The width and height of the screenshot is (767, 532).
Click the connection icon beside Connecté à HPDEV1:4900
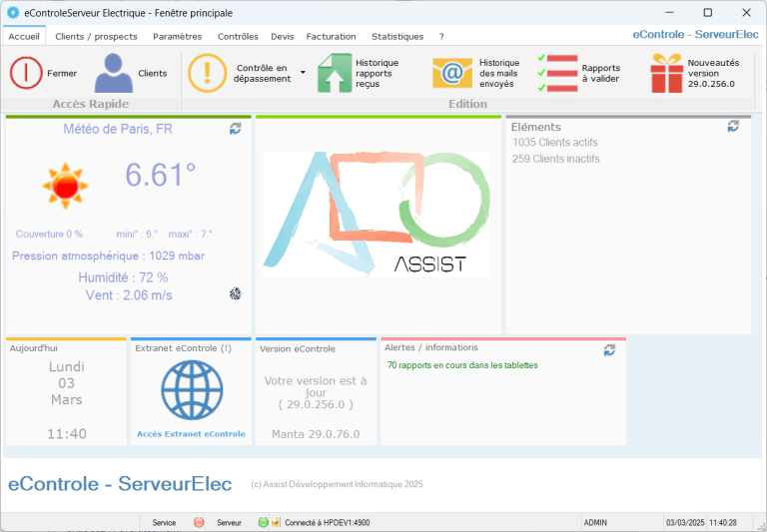coord(276,522)
